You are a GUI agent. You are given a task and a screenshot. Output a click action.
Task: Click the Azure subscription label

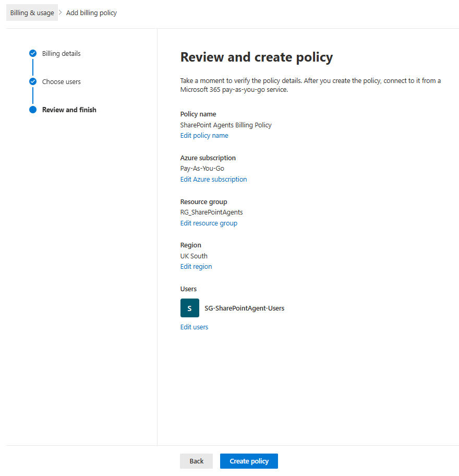click(x=208, y=158)
